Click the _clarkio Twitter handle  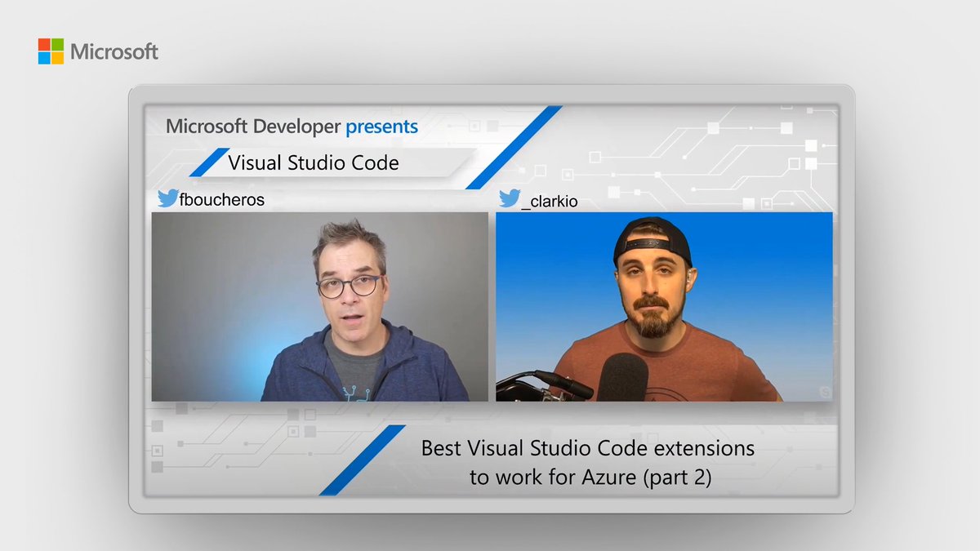pyautogui.click(x=549, y=201)
